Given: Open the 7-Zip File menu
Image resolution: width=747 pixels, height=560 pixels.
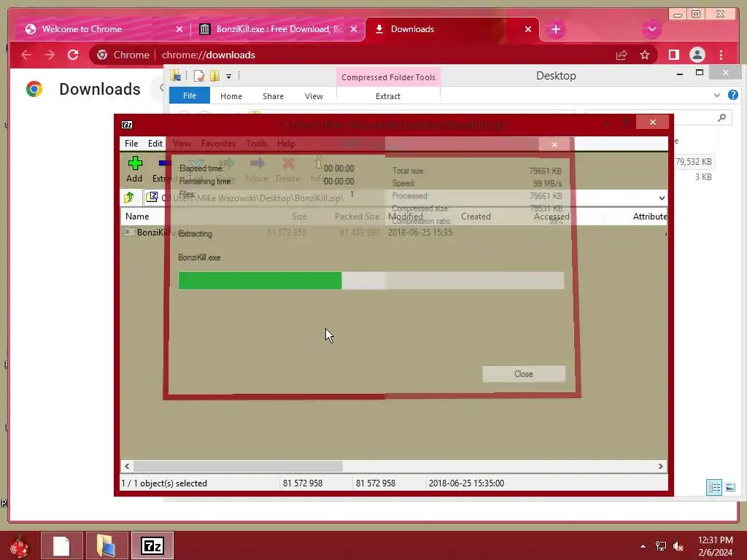Looking at the screenshot, I should [131, 144].
